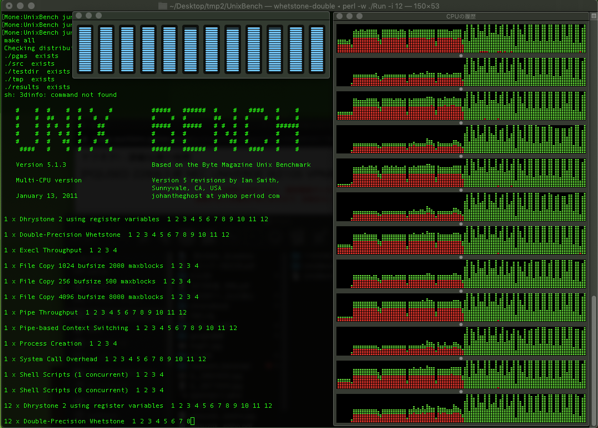Click '1 x Double-Precision Whetstone' line
This screenshot has width=598, height=428.
pyautogui.click(x=117, y=235)
